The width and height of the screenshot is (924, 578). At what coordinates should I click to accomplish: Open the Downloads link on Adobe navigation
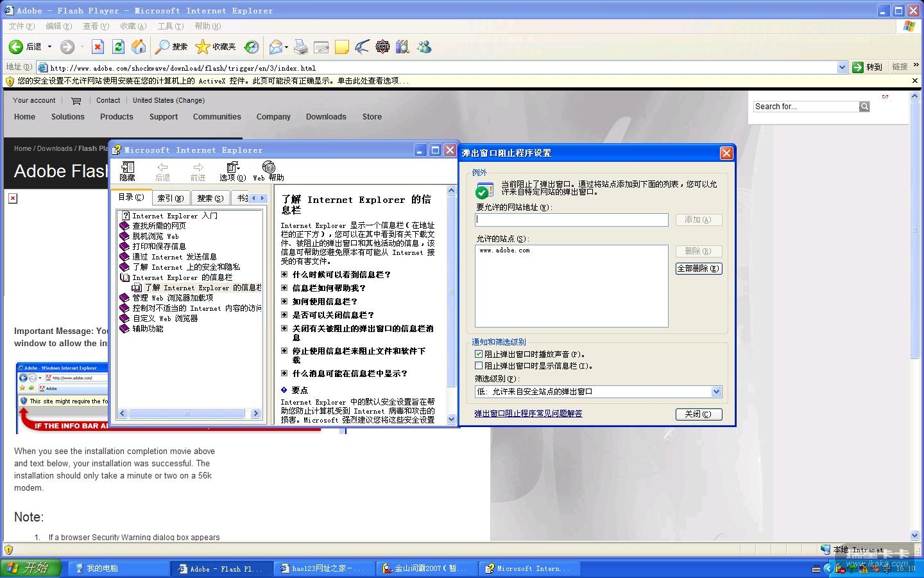[x=326, y=117]
